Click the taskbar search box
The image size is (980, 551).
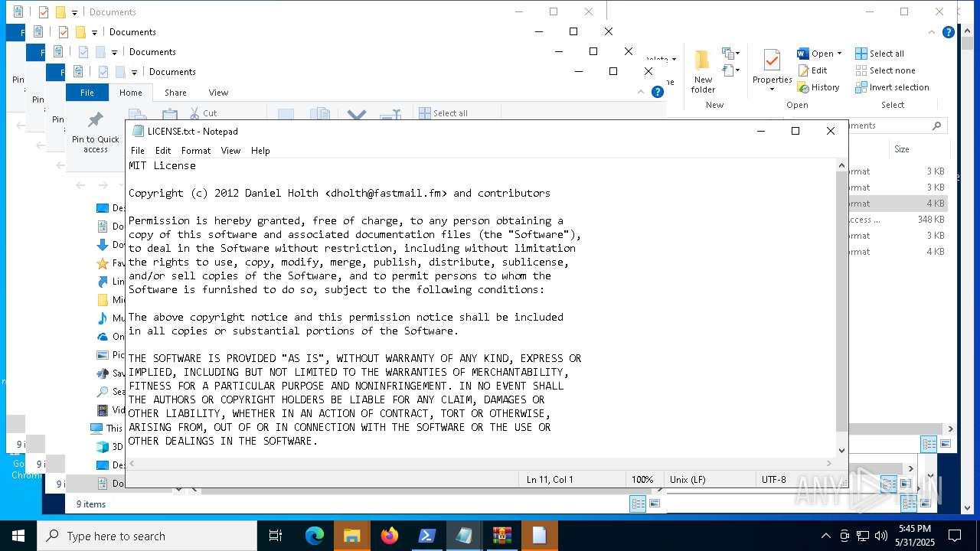147,536
